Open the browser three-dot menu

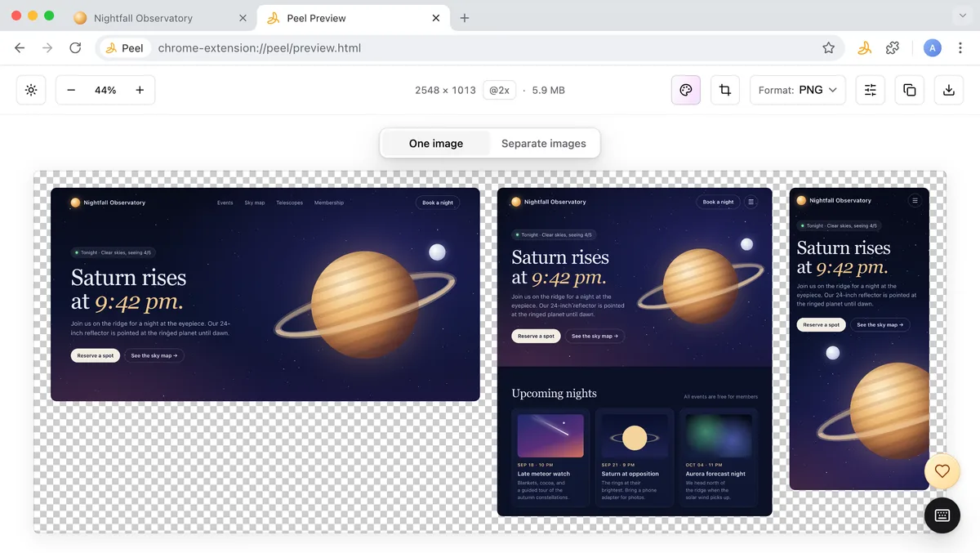point(960,48)
